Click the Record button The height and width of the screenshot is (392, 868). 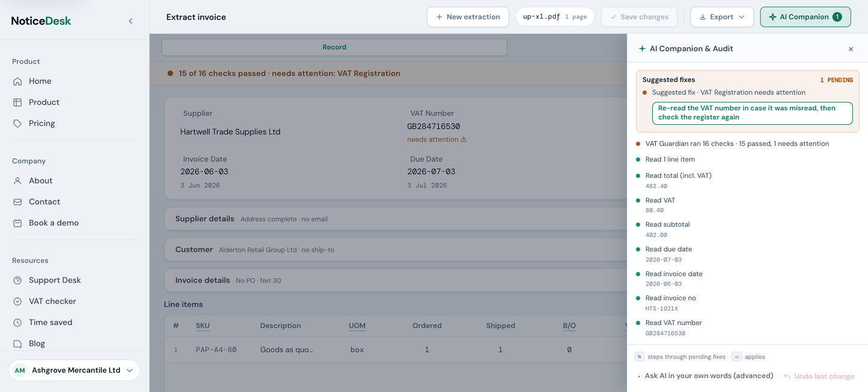point(335,47)
